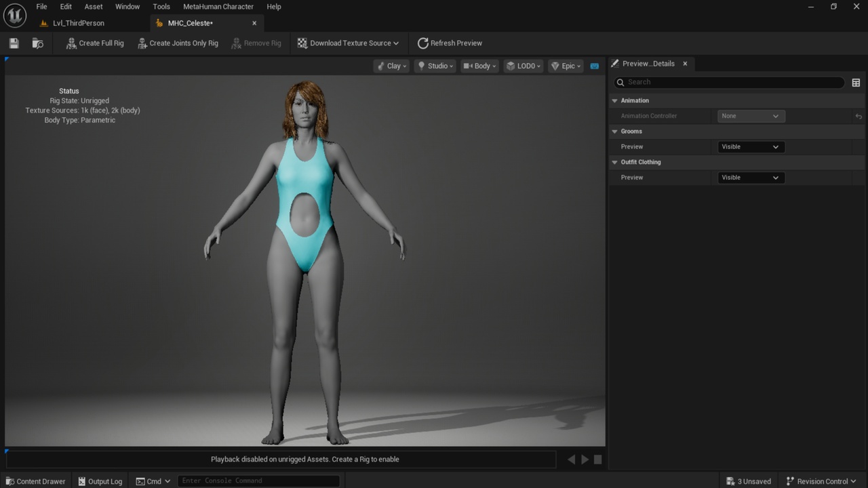Reset Animation Controller to default arrow
The image size is (868, 488).
859,117
